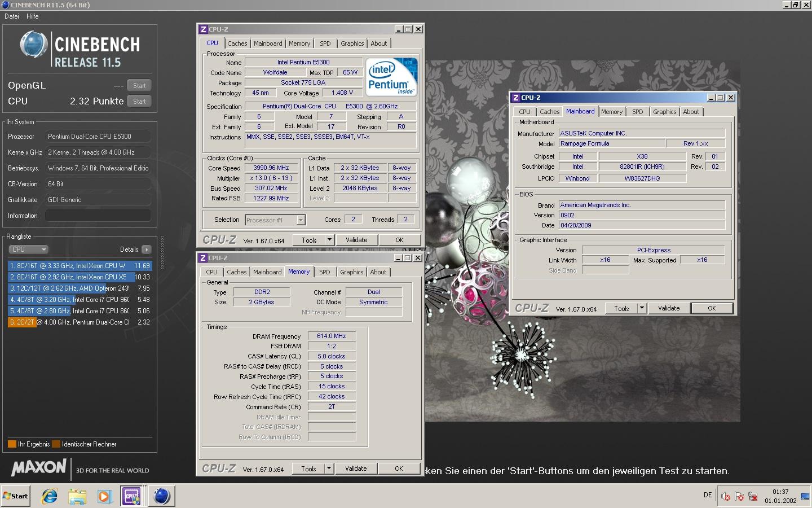Click the Core Speed 3990.96 MHz value

[271, 168]
